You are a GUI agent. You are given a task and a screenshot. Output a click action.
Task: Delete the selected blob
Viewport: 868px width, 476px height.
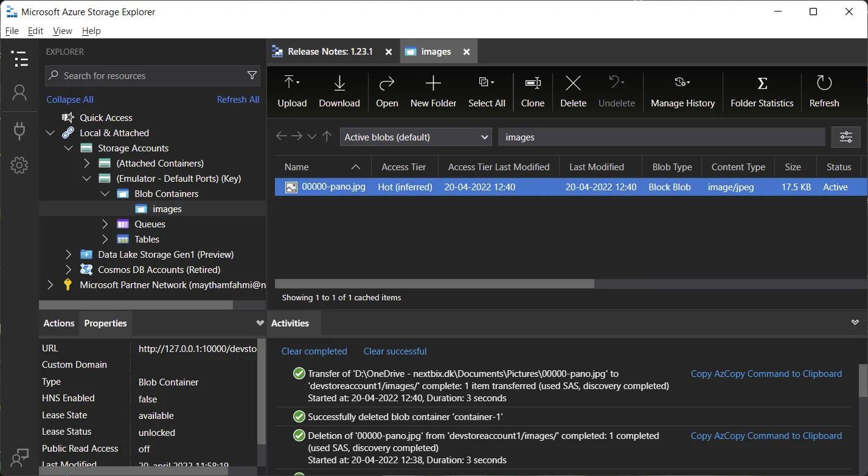(x=573, y=91)
